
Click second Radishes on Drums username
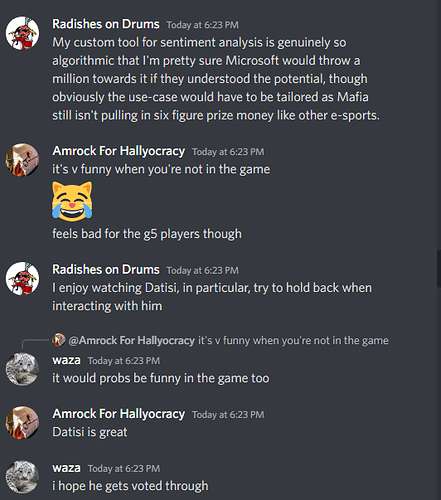click(x=106, y=269)
